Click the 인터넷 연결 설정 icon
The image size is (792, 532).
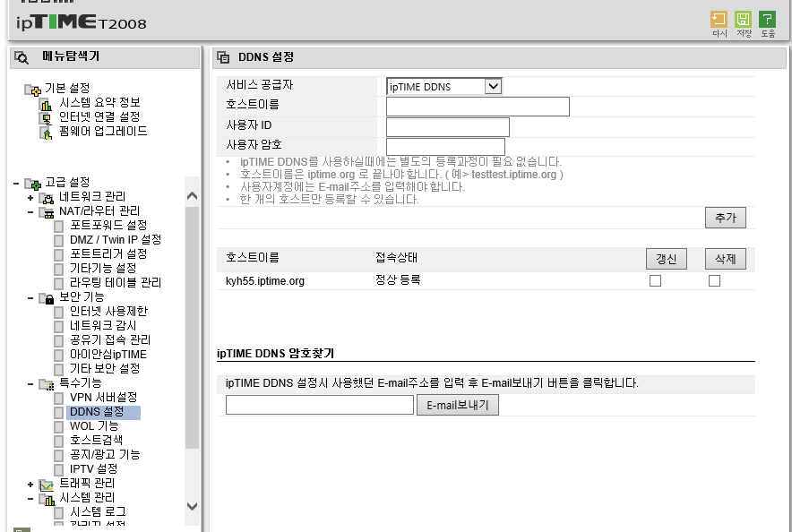click(x=46, y=118)
